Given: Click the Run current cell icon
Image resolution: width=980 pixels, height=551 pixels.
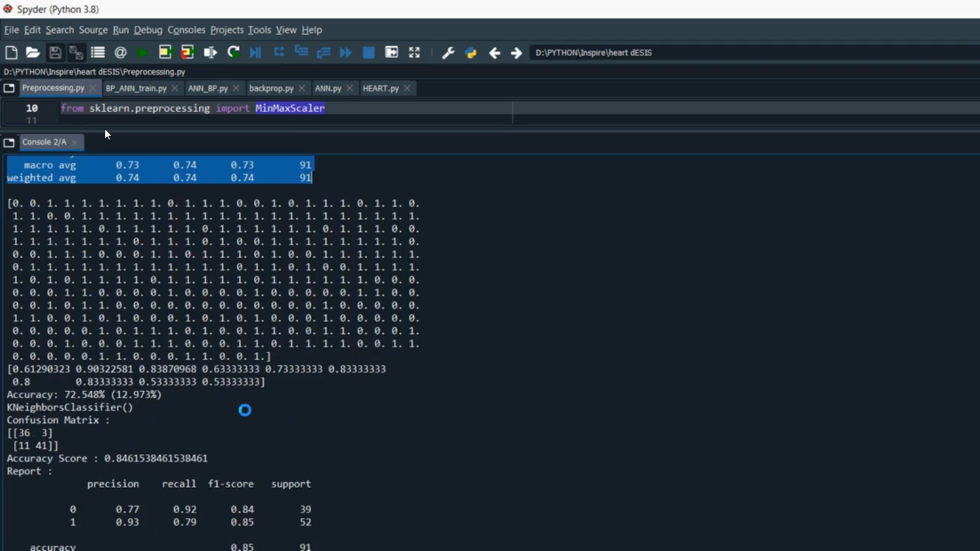Looking at the screenshot, I should pyautogui.click(x=165, y=53).
